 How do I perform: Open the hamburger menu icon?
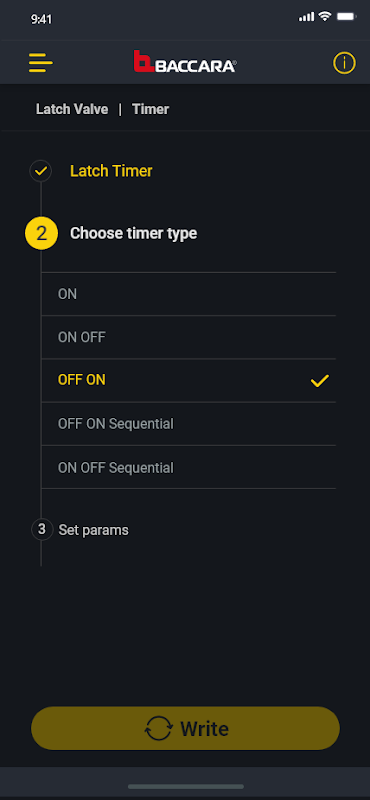tap(41, 63)
